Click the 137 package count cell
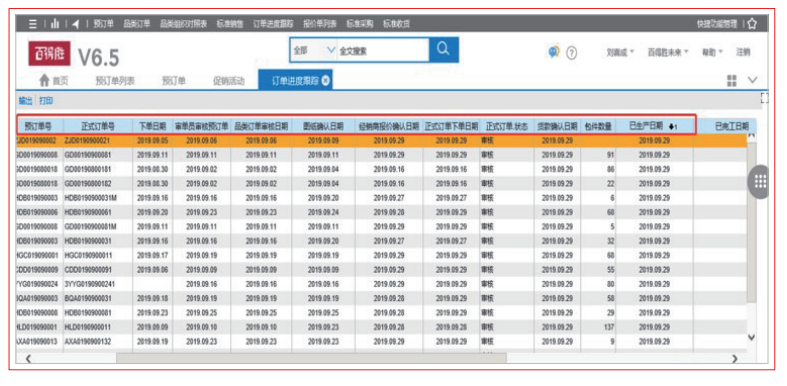Screen dimensions: 787x386 click(x=598, y=327)
